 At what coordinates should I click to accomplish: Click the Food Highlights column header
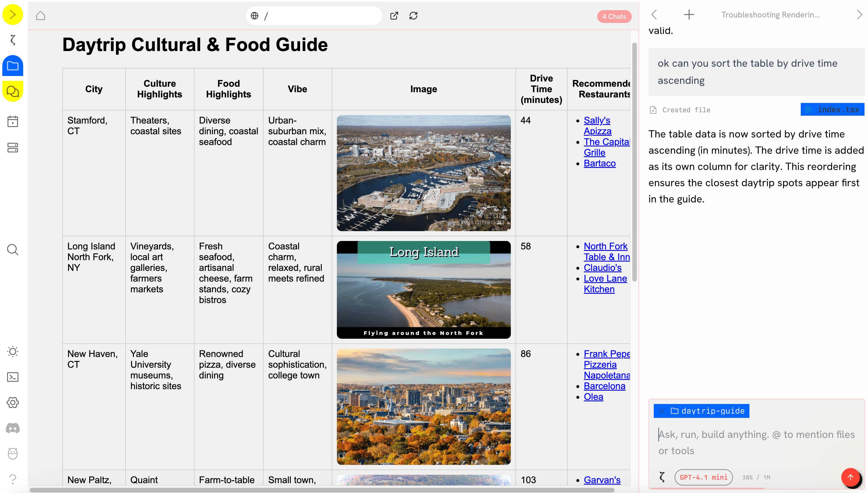228,89
